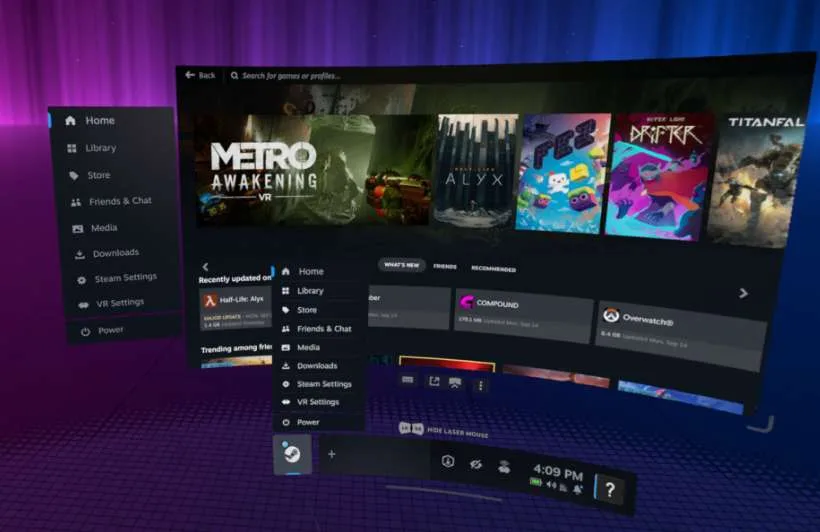Open the Half-Life: Alyx update card
Viewport: 820px width, 532px height.
236,310
